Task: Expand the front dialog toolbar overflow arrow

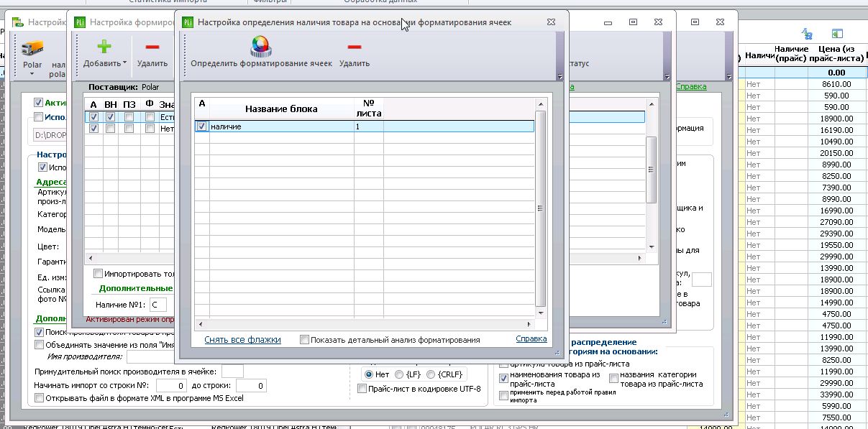Action: [x=559, y=76]
